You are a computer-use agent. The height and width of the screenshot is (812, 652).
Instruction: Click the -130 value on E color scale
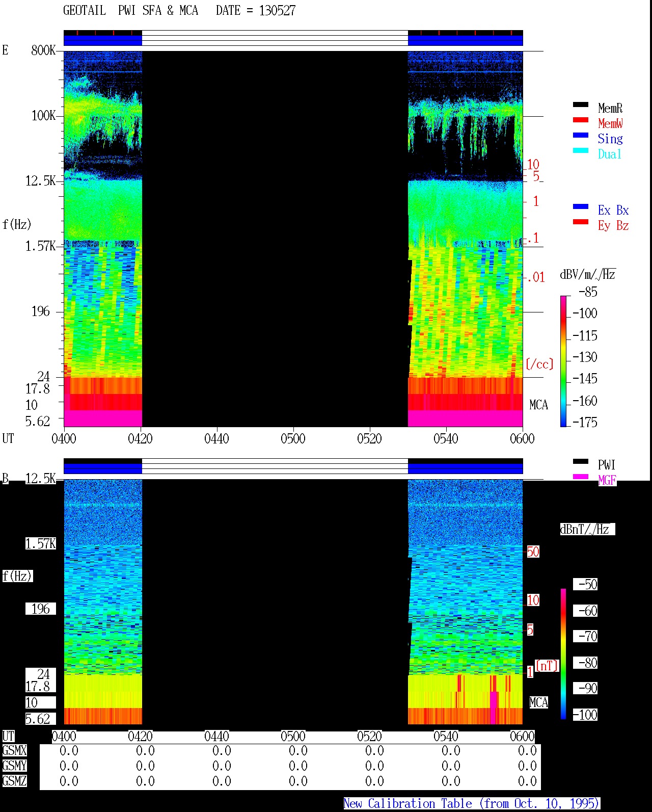tap(585, 357)
